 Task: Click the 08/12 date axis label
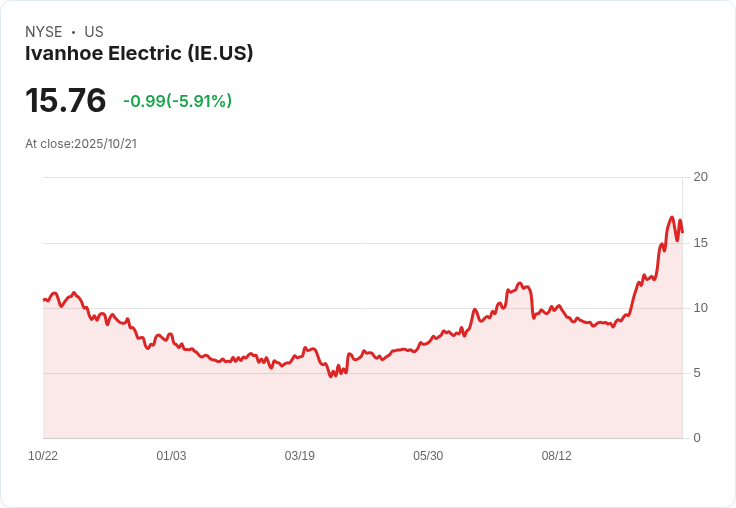[557, 456]
